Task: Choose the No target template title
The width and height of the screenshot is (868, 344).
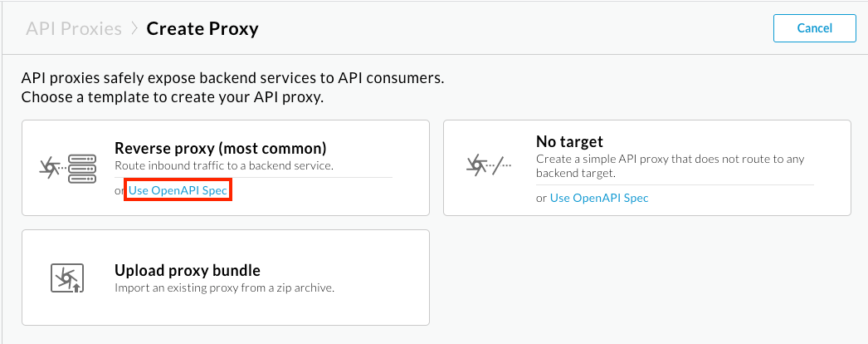Action: 569,141
